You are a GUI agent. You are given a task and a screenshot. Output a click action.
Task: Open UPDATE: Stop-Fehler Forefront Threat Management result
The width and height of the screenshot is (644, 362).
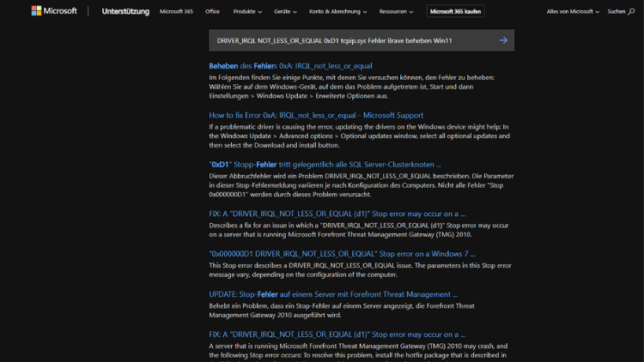333,294
